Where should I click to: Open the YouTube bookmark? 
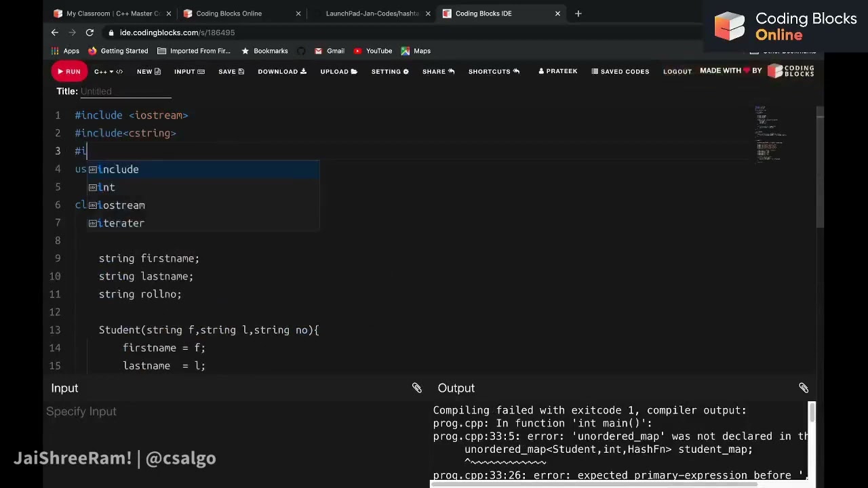coord(372,51)
